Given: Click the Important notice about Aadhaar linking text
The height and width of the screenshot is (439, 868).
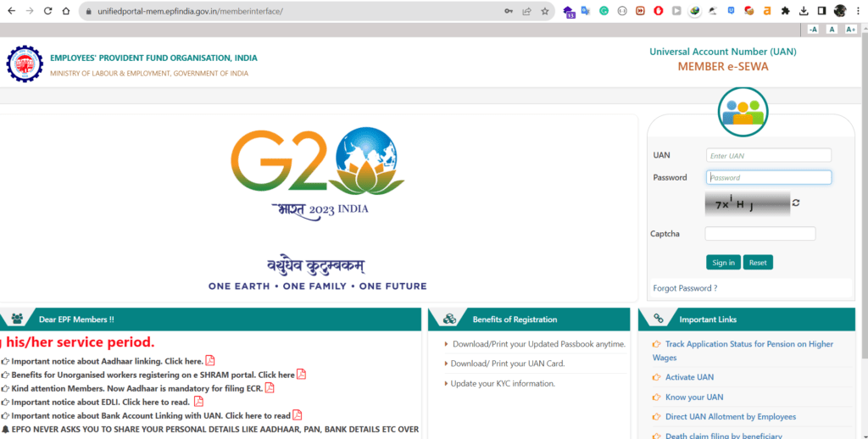Looking at the screenshot, I should pyautogui.click(x=108, y=361).
